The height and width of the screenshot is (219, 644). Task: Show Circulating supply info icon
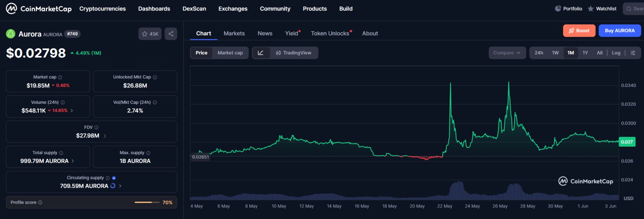pyautogui.click(x=108, y=178)
